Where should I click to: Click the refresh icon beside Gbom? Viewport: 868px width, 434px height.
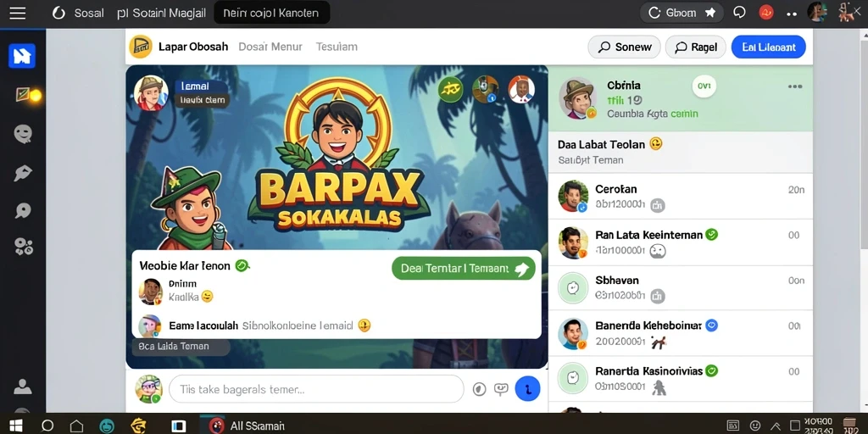click(654, 13)
